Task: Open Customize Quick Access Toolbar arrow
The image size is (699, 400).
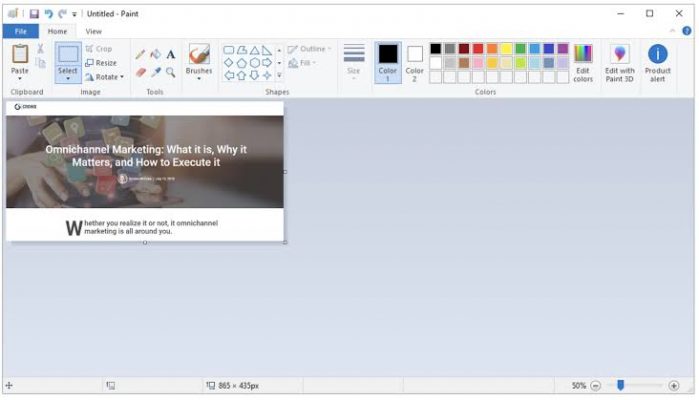Action: 74,14
